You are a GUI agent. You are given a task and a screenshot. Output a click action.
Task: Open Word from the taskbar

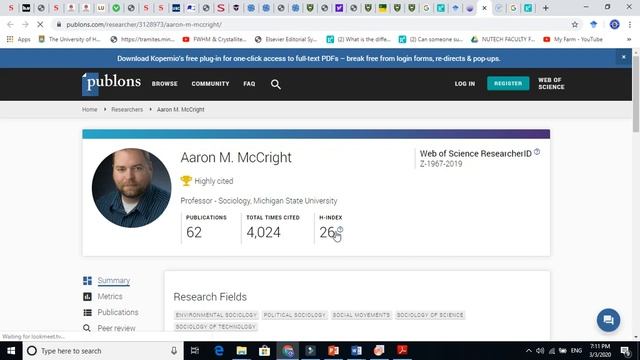click(356, 351)
